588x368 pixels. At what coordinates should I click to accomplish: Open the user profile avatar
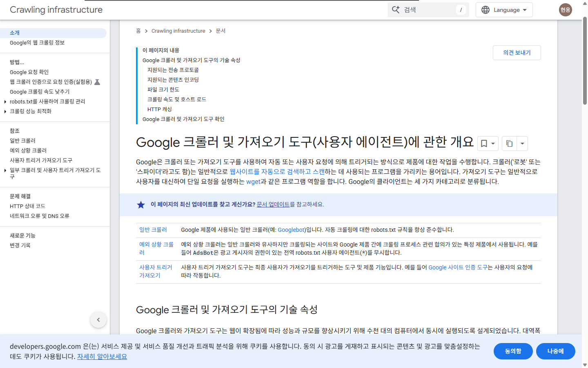(566, 10)
